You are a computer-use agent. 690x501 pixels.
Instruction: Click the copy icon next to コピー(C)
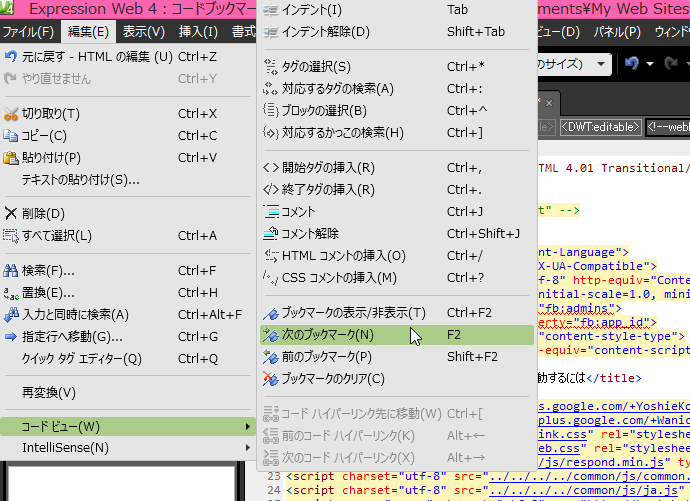tap(11, 135)
